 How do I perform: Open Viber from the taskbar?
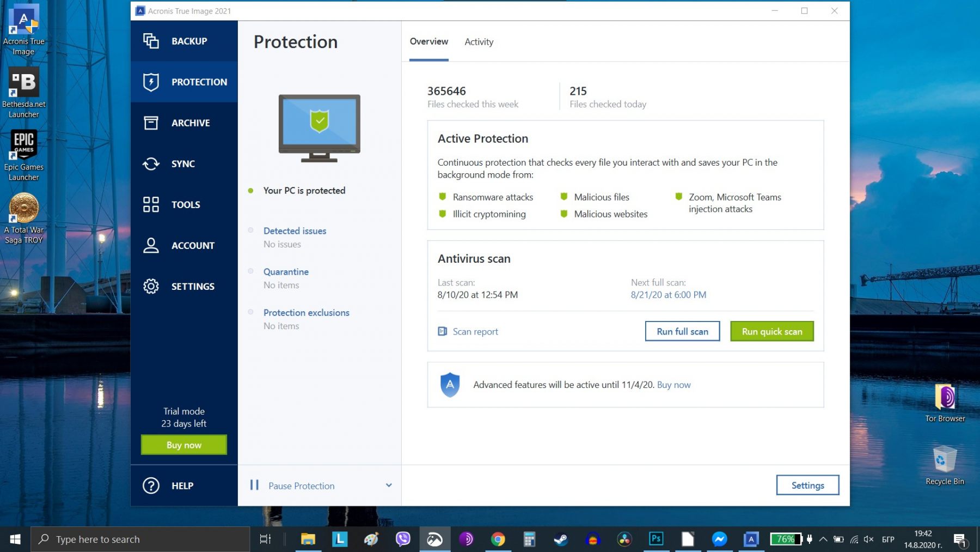coord(403,539)
